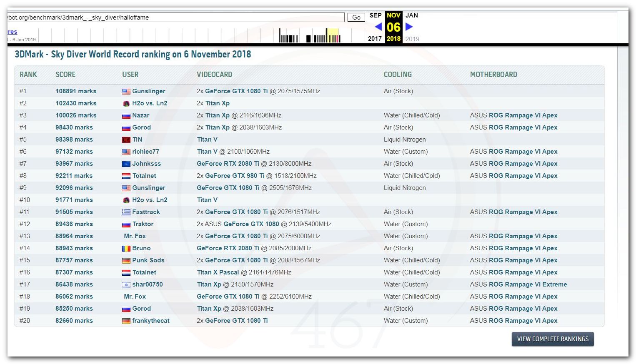Image resolution: width=636 pixels, height=364 pixels.
Task: Click the Russian flag next to Gorod at rank #19
Action: [126, 309]
